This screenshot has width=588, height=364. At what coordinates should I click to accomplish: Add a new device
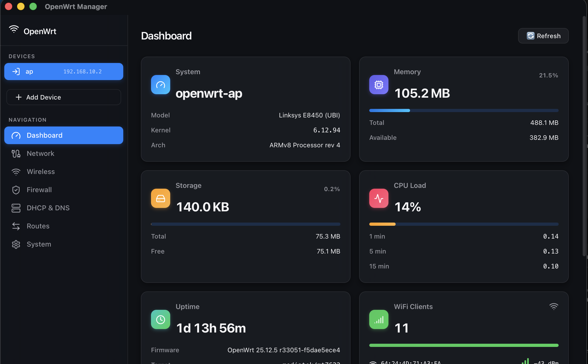(x=63, y=97)
